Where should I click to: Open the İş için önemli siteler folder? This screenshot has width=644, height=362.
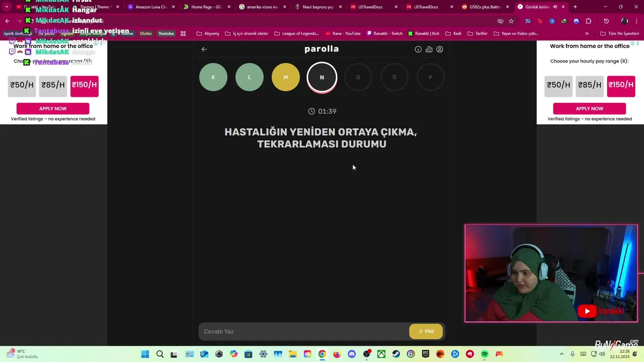[x=247, y=34]
